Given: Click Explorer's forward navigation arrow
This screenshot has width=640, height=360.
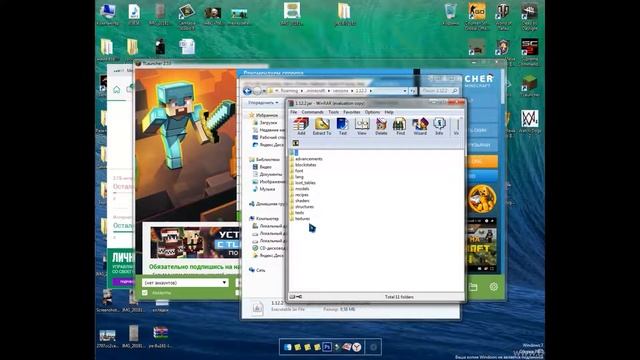Looking at the screenshot, I should pyautogui.click(x=257, y=91).
